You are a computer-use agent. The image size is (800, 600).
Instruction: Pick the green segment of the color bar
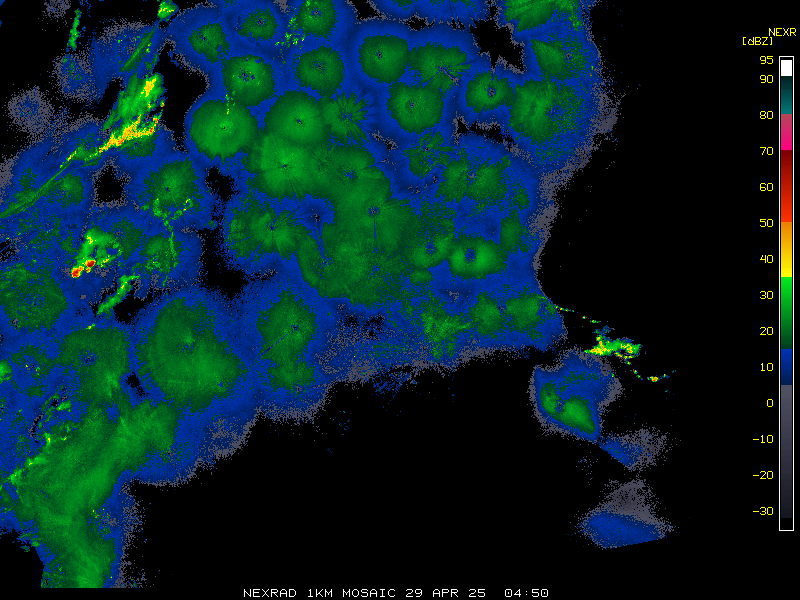(x=786, y=313)
